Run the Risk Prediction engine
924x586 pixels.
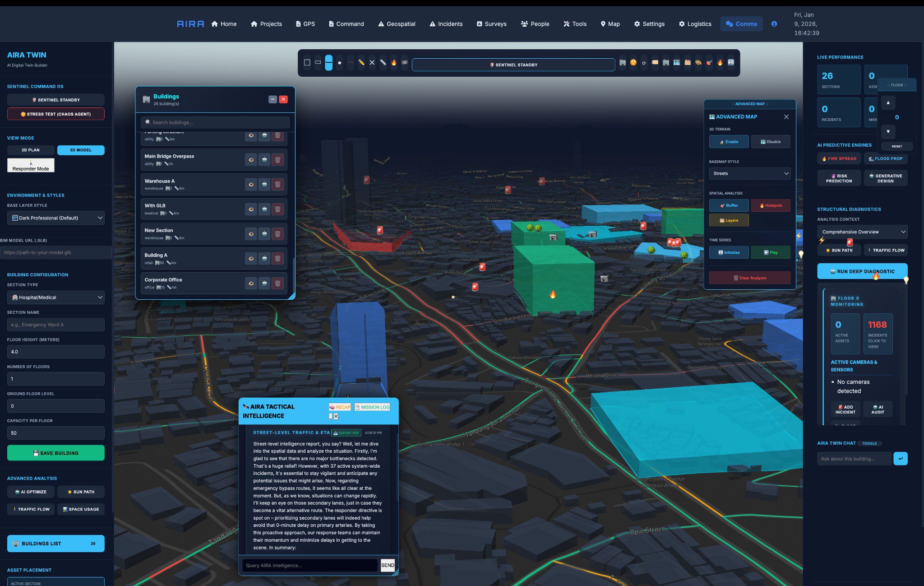pyautogui.click(x=839, y=177)
